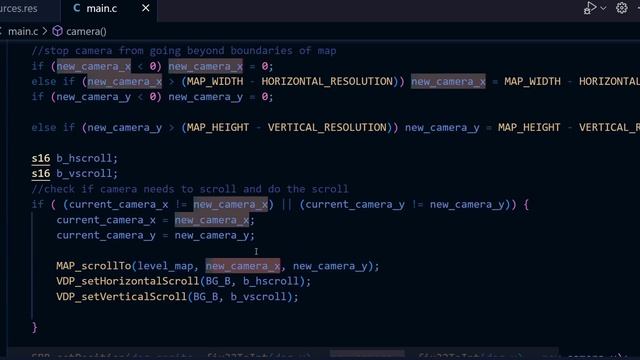Open run options dropdown arrow

click(603, 8)
